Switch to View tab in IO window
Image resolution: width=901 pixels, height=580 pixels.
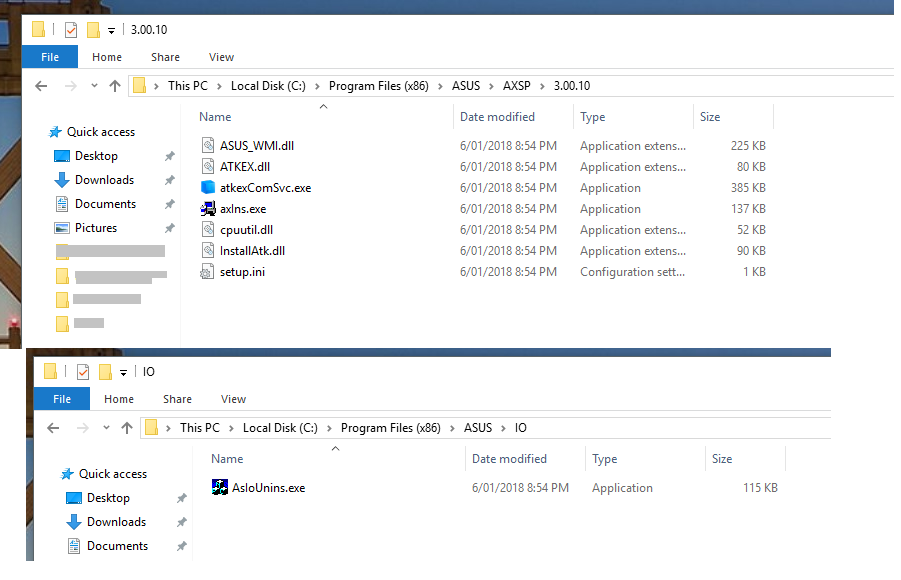click(233, 399)
